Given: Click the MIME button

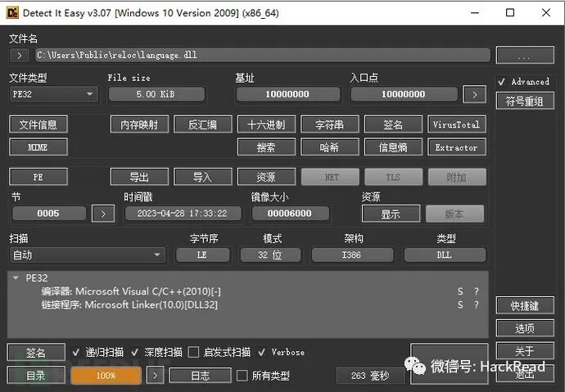Looking at the screenshot, I should [38, 147].
